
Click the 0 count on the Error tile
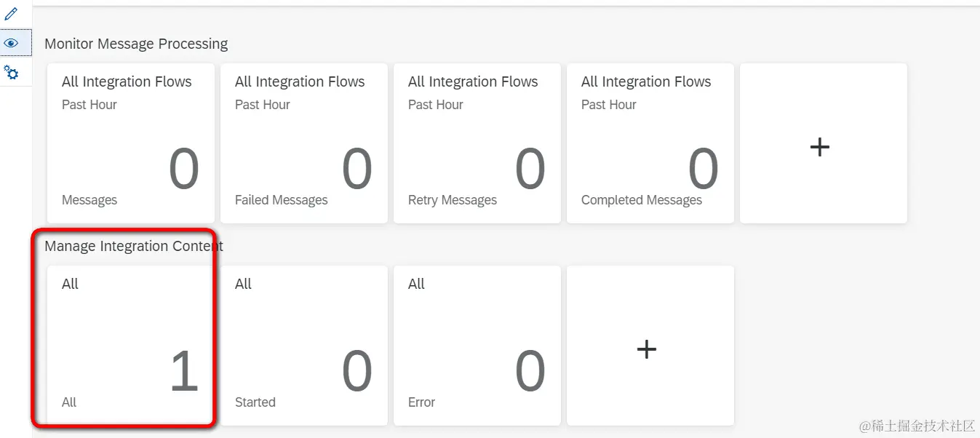530,371
